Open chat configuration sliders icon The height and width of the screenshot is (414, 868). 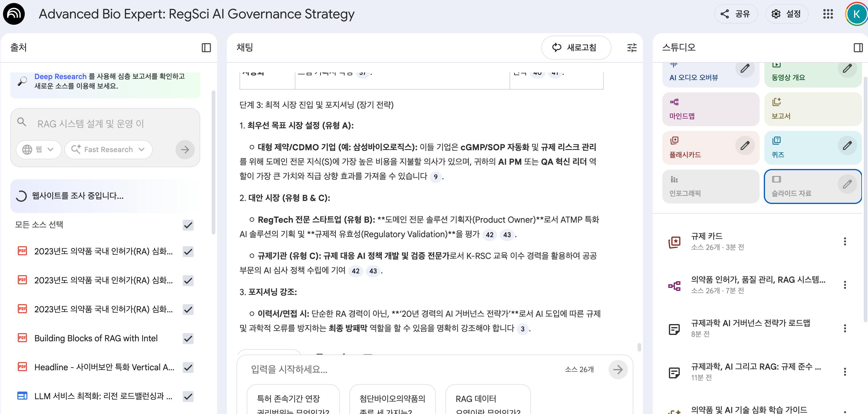632,48
